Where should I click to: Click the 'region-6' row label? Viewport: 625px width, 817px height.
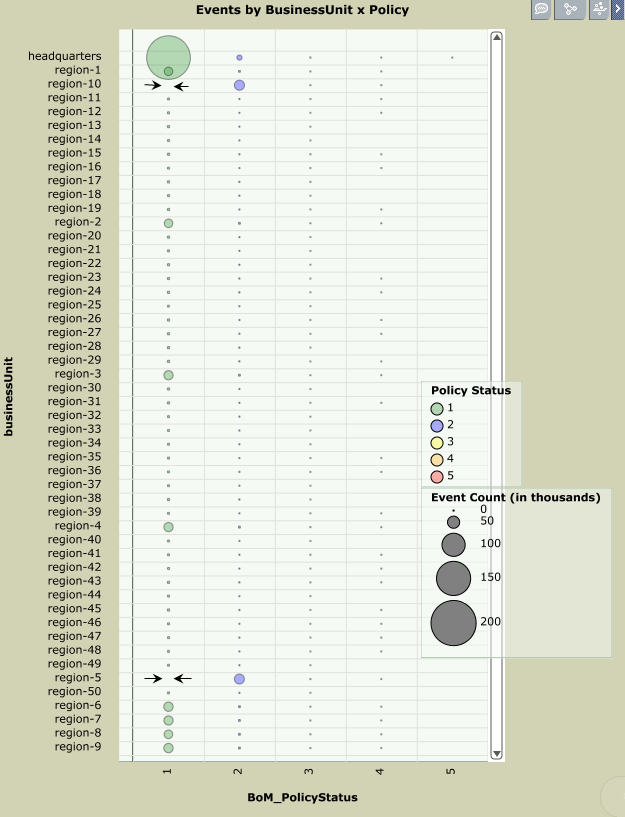coord(78,705)
